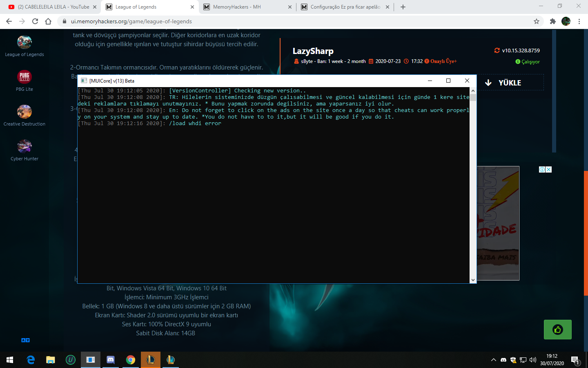Viewport: 588px width, 368px height.
Task: Open PBG Lite game in sidebar
Action: coord(24,81)
